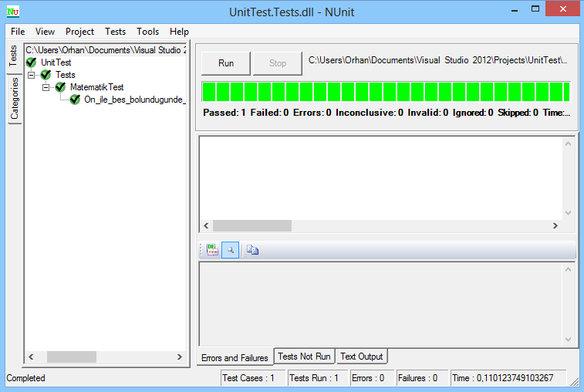Minimize the NUnit window
This screenshot has width=584, height=392.
pos(515,10)
